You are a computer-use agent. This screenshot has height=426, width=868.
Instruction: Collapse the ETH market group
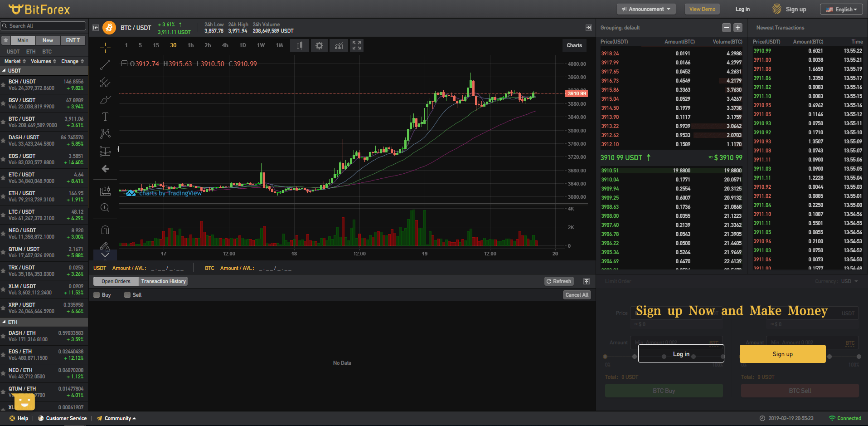4,322
